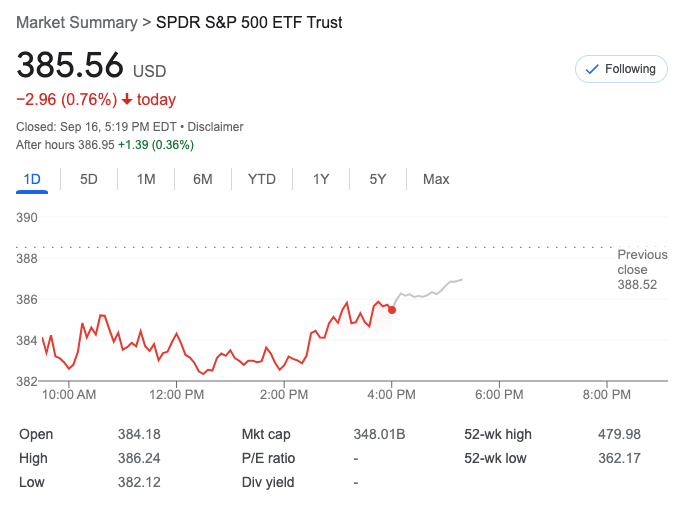Click the gray after-hours line
The image size is (687, 505).
(430, 293)
